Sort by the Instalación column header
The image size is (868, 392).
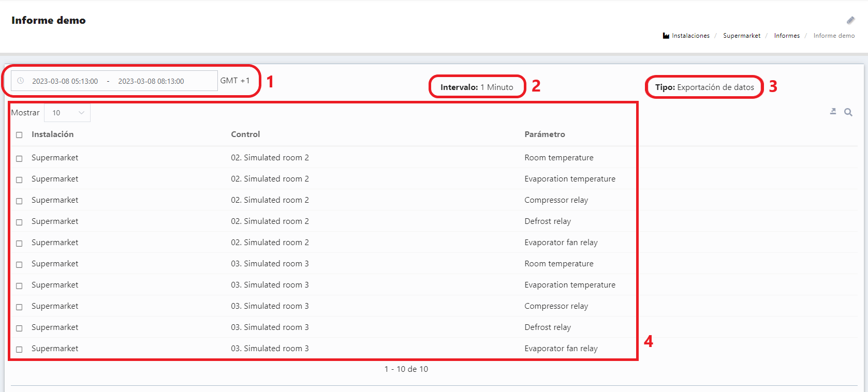[52, 134]
